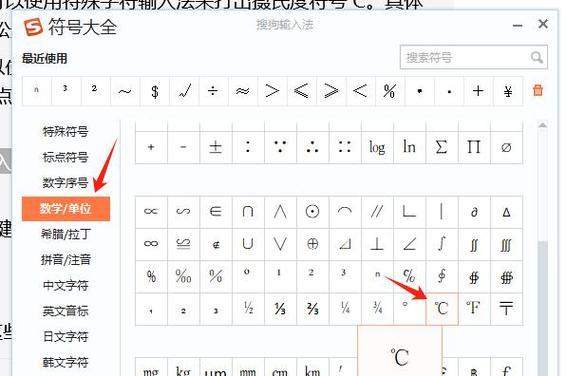Select the 数学/单位 category
Image resolution: width=566 pixels, height=376 pixels.
[x=66, y=209]
